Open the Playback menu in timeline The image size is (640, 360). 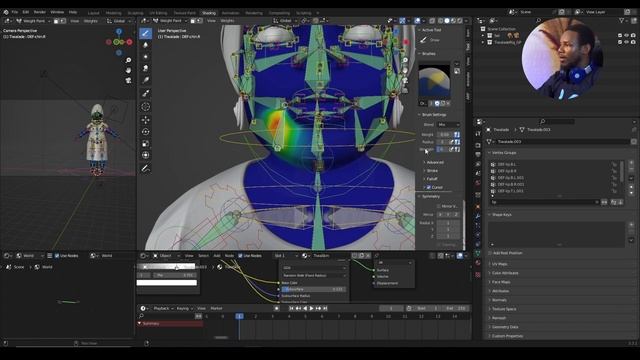[x=163, y=309]
